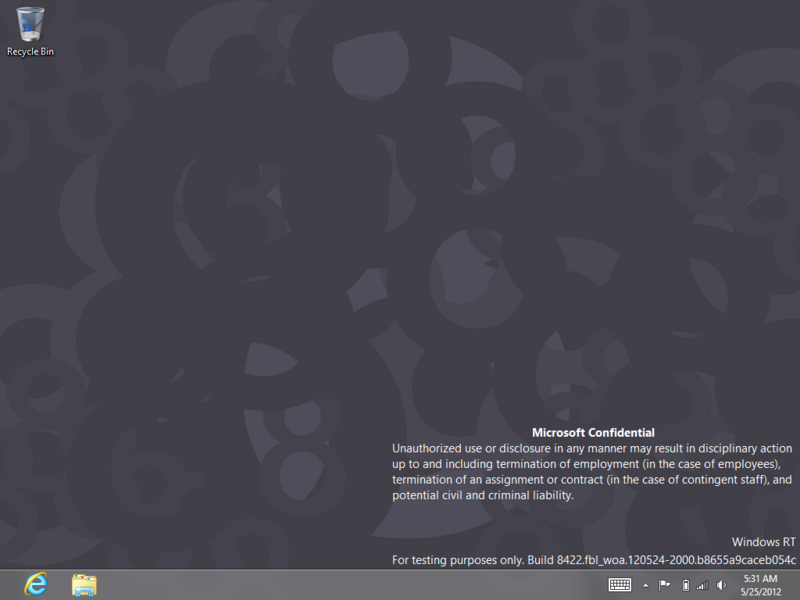Open Internet Explorer from the taskbar
Image resolution: width=800 pixels, height=600 pixels.
[36, 584]
